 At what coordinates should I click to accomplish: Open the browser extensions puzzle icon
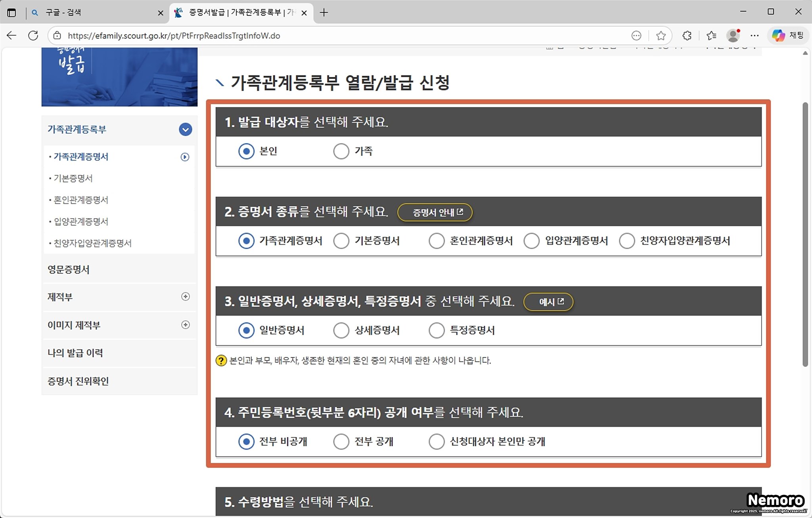(687, 36)
